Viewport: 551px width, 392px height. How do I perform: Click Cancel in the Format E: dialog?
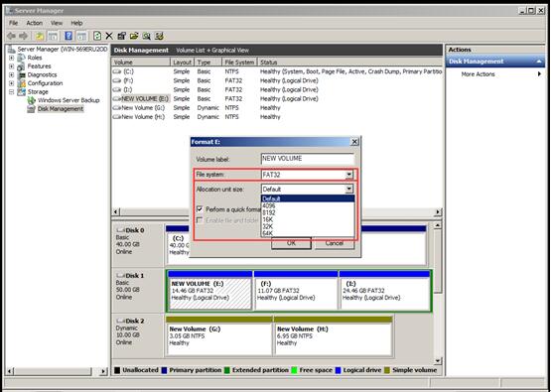(x=335, y=243)
